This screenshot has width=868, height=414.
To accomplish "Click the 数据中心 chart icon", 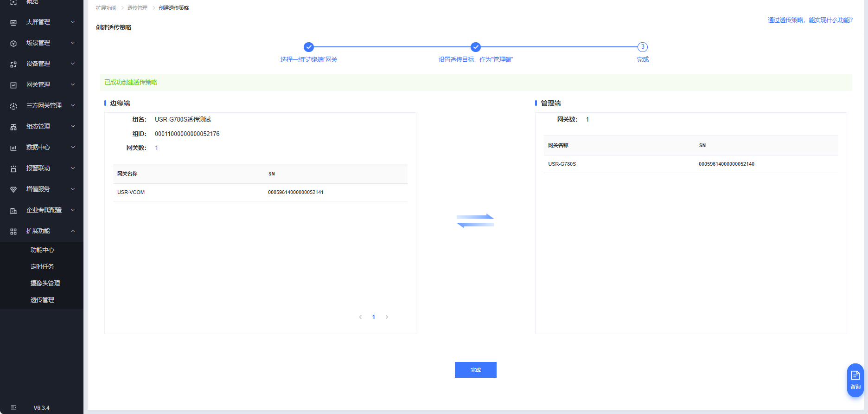I will tap(13, 148).
